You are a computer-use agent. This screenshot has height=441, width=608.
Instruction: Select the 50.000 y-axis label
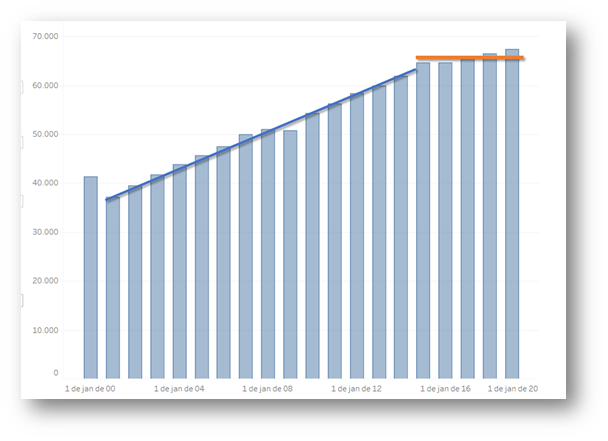(44, 134)
